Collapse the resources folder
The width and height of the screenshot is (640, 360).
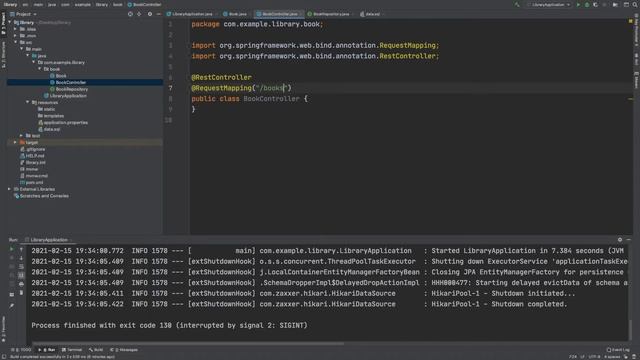28,102
